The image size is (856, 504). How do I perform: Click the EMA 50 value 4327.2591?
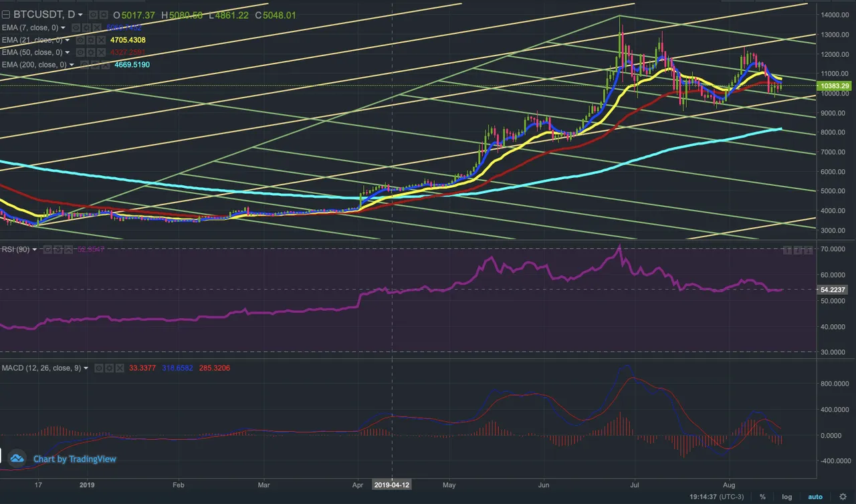point(128,52)
